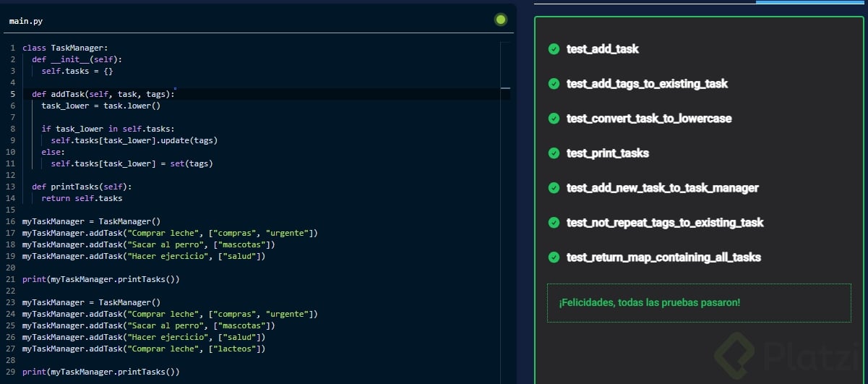868x384 pixels.
Task: Click the check icon next to test_add_task
Action: click(554, 49)
